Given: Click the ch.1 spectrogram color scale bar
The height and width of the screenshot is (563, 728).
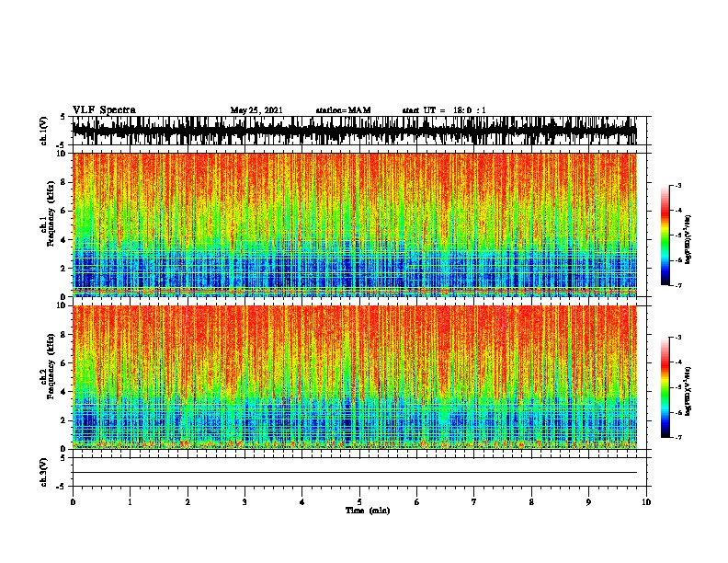Looking at the screenshot, I should pos(665,236).
